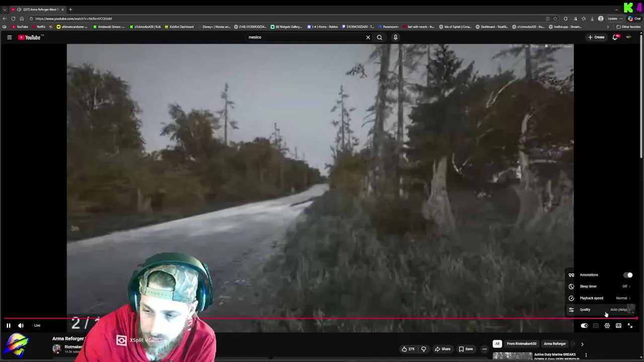Viewport: 644px width, 362px height.
Task: Save the video to a playlist
Action: 466,349
